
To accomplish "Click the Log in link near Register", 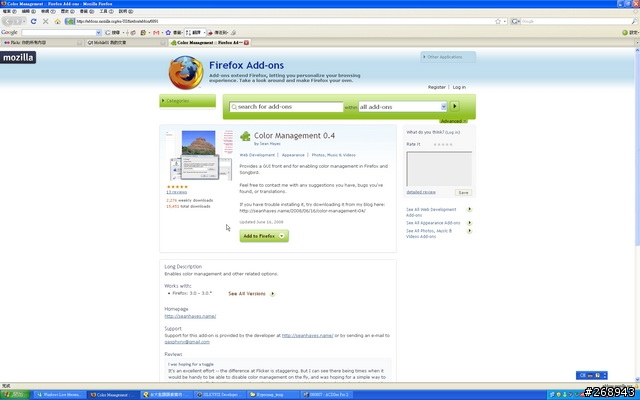I will [x=459, y=87].
